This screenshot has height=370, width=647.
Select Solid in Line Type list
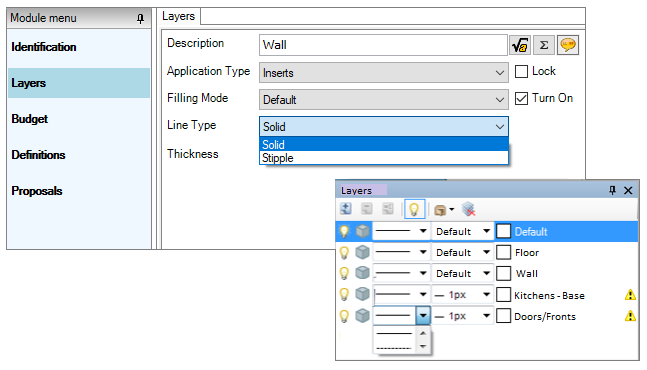pos(384,145)
